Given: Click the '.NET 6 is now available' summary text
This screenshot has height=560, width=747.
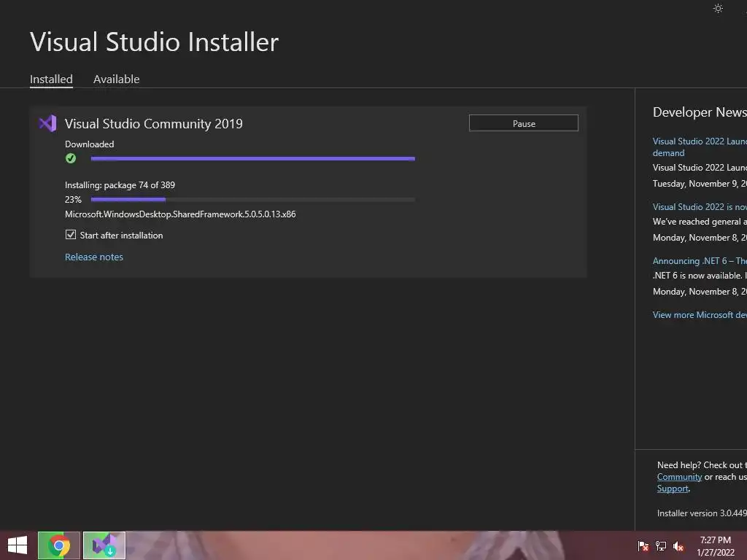Looking at the screenshot, I should pyautogui.click(x=700, y=276).
